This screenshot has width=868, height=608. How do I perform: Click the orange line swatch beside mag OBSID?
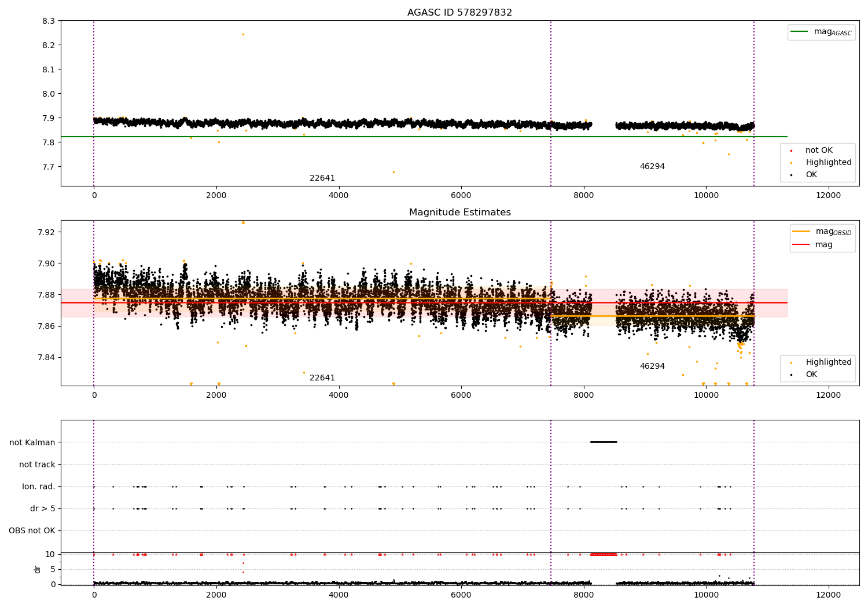coord(801,232)
